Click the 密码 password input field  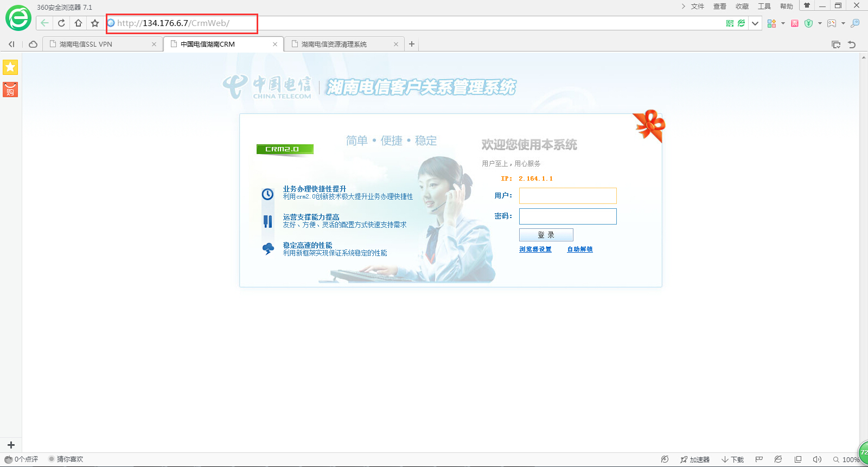567,216
